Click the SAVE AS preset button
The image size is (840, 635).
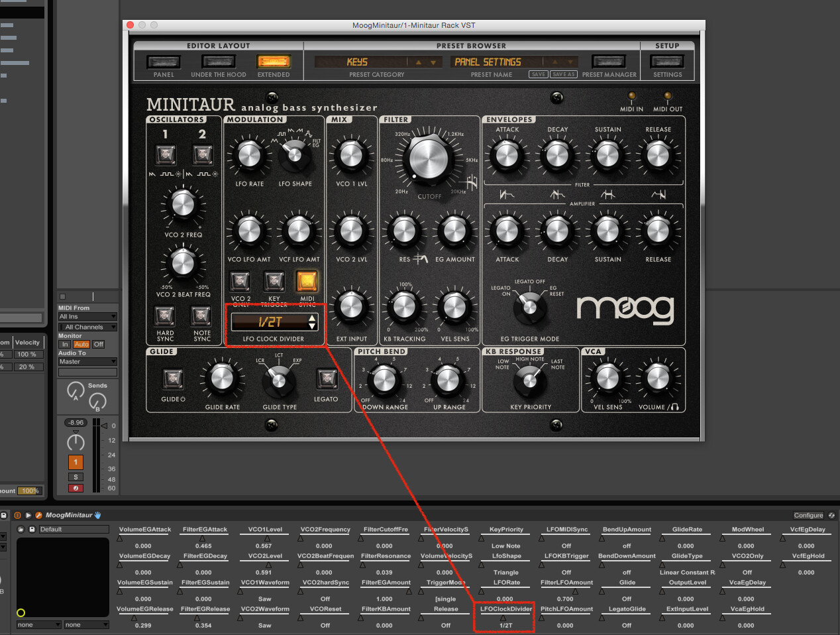point(563,74)
